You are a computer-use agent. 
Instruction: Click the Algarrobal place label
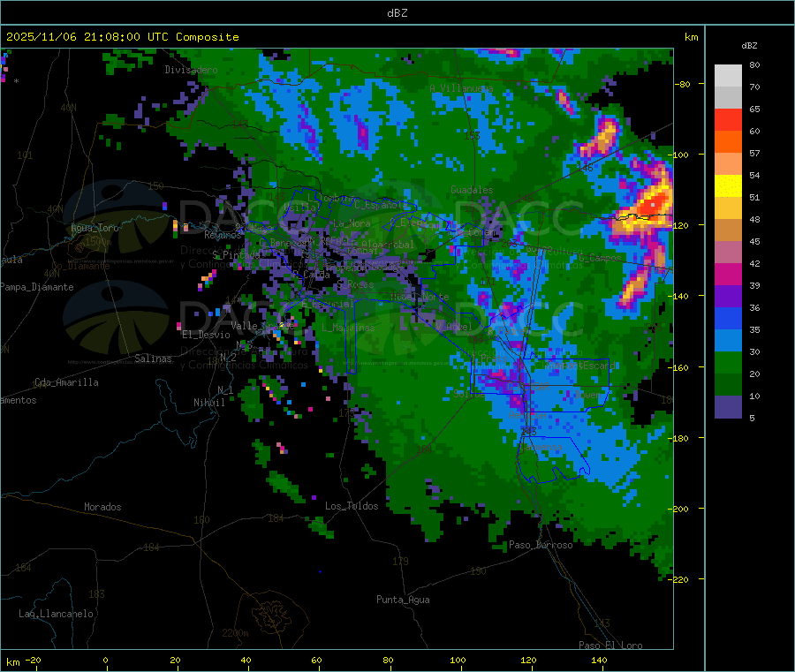click(388, 245)
